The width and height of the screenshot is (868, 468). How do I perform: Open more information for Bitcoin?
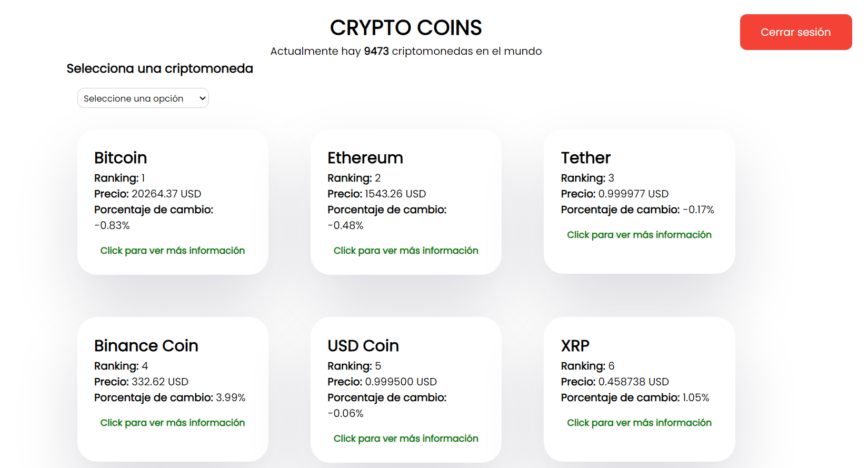[173, 251]
